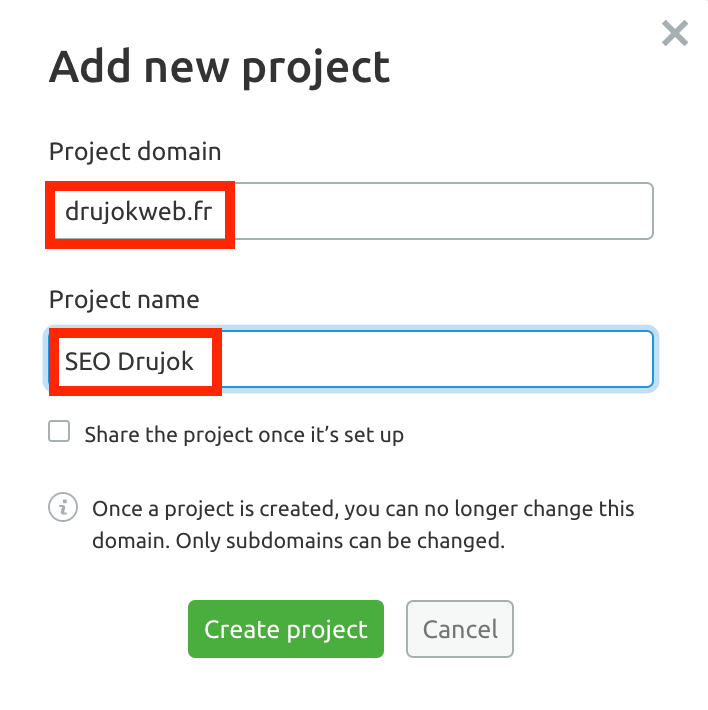
Task: Click the empty right side of Project domain box
Action: click(x=444, y=211)
